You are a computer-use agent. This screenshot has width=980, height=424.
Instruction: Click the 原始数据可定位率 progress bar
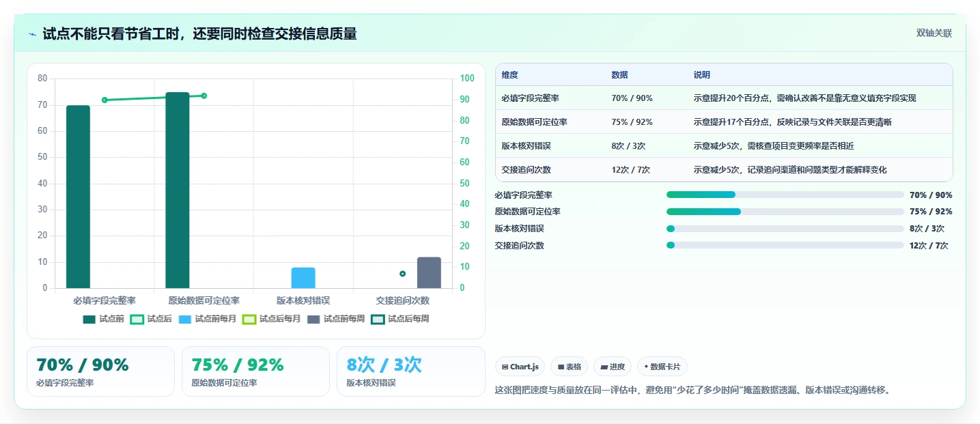click(x=785, y=212)
